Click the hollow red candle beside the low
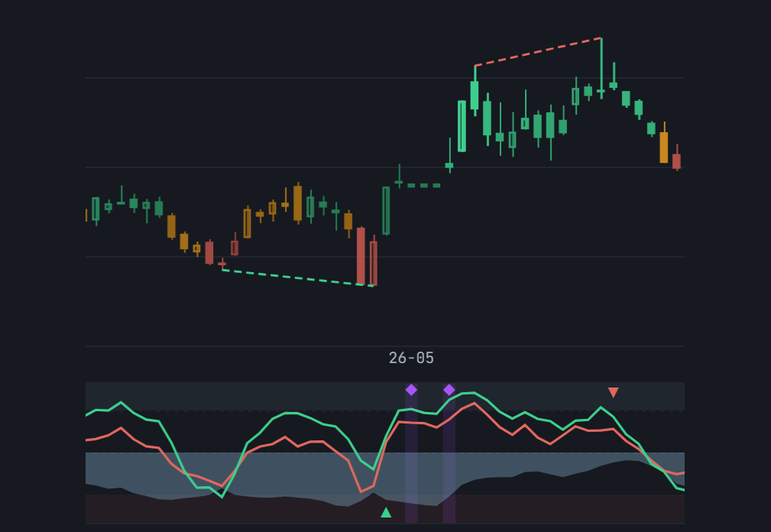This screenshot has width=771, height=532. 374,261
